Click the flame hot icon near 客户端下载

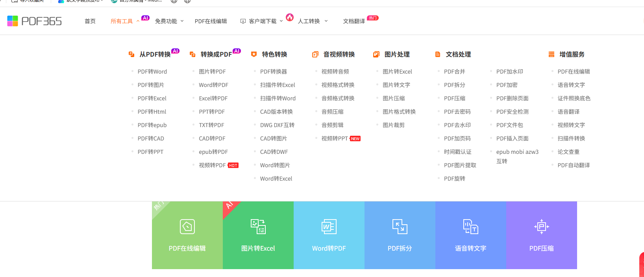pos(290,17)
